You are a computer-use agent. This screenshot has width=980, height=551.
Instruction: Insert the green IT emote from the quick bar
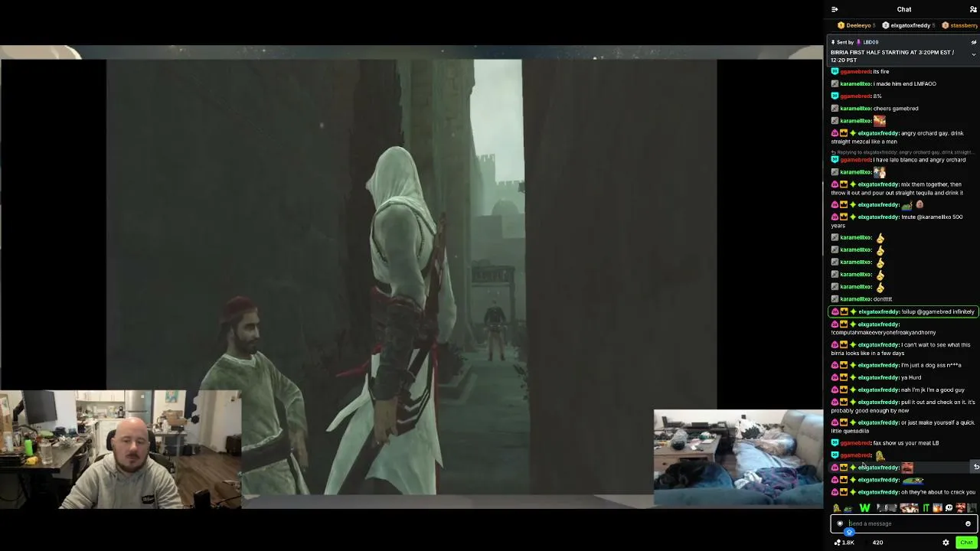[x=926, y=507]
